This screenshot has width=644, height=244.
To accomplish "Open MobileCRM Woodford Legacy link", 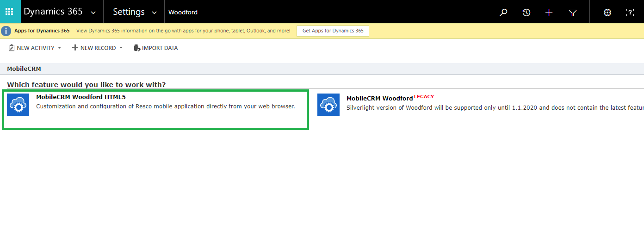I will pyautogui.click(x=379, y=98).
